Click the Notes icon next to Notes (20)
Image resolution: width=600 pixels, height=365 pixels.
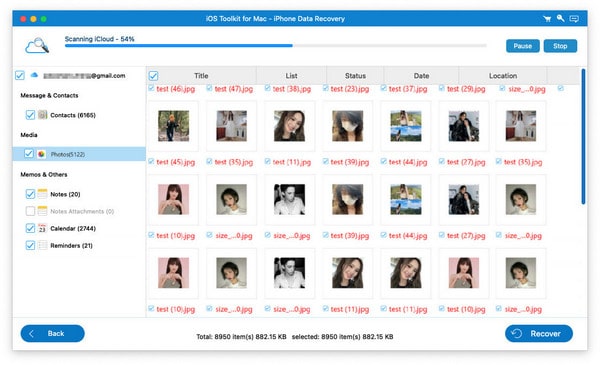pos(42,194)
